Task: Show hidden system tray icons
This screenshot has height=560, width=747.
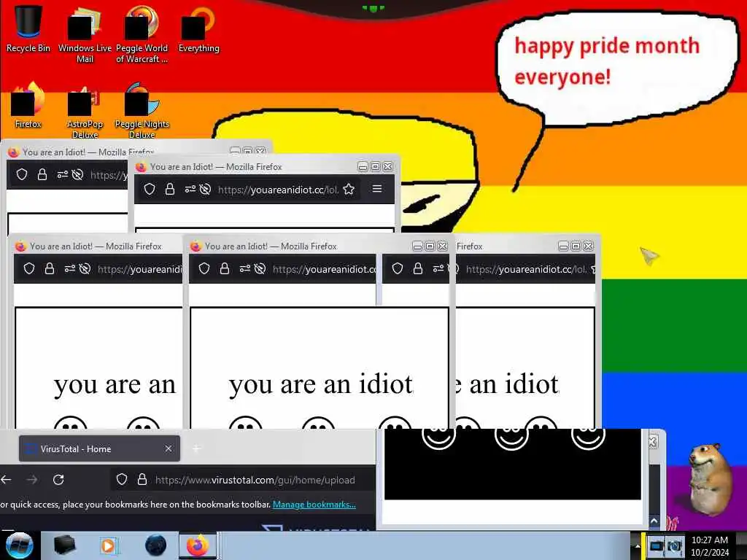Action: click(637, 545)
